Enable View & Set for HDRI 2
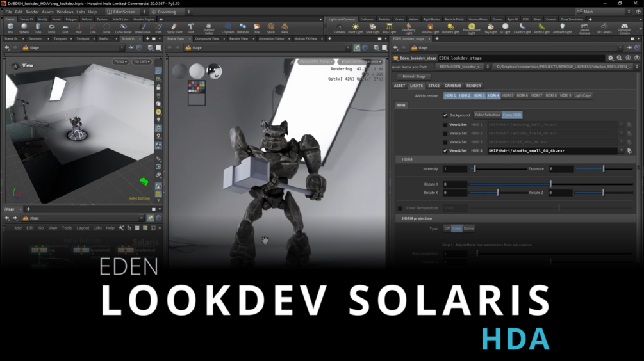Image resolution: width=644 pixels, height=361 pixels. 445,133
